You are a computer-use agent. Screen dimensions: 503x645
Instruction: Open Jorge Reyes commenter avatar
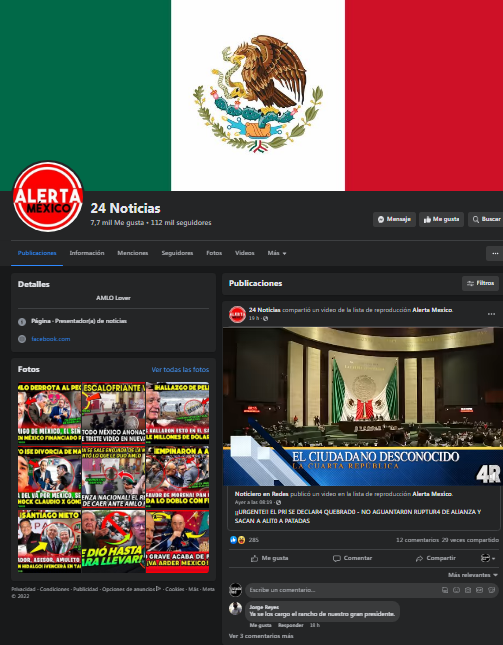point(235,608)
